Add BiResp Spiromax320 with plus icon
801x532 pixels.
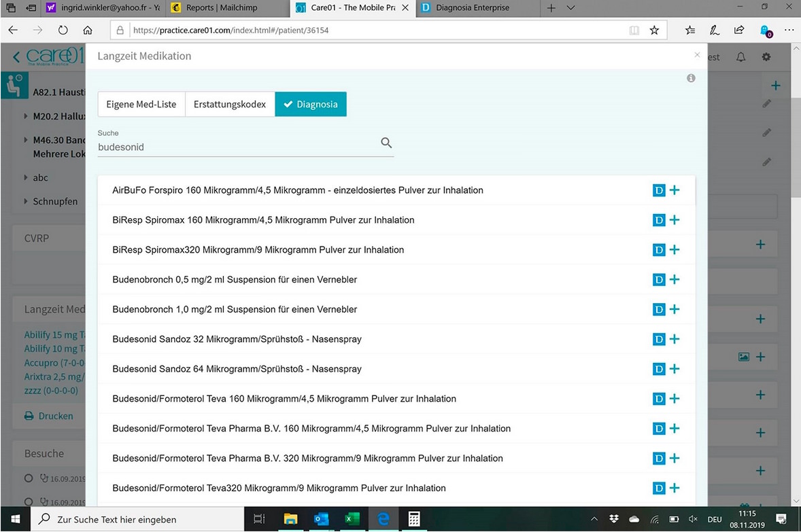pos(675,249)
